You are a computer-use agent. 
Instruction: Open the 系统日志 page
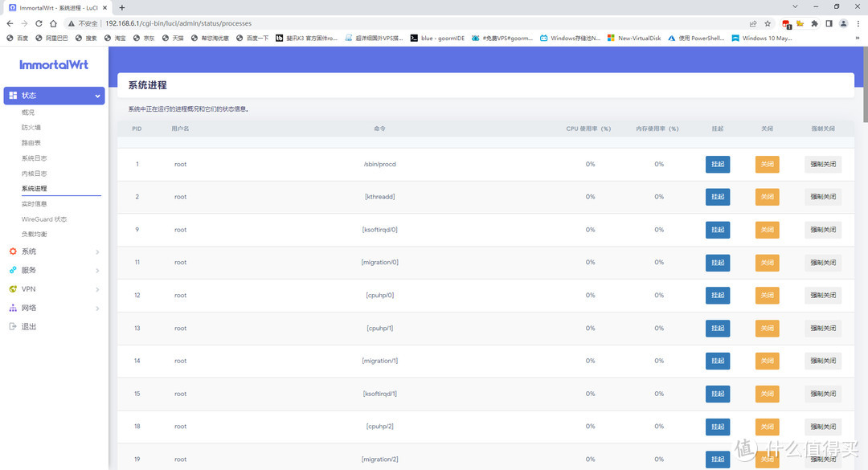tap(35, 158)
